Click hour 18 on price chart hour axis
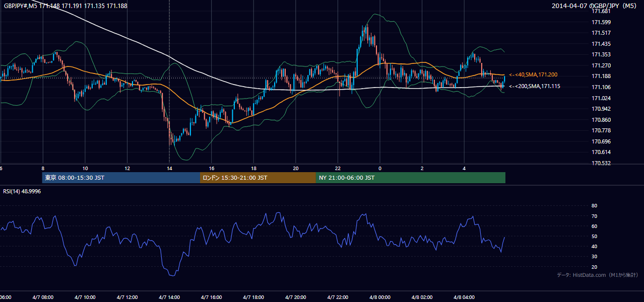This screenshot has width=644, height=302. (253, 168)
